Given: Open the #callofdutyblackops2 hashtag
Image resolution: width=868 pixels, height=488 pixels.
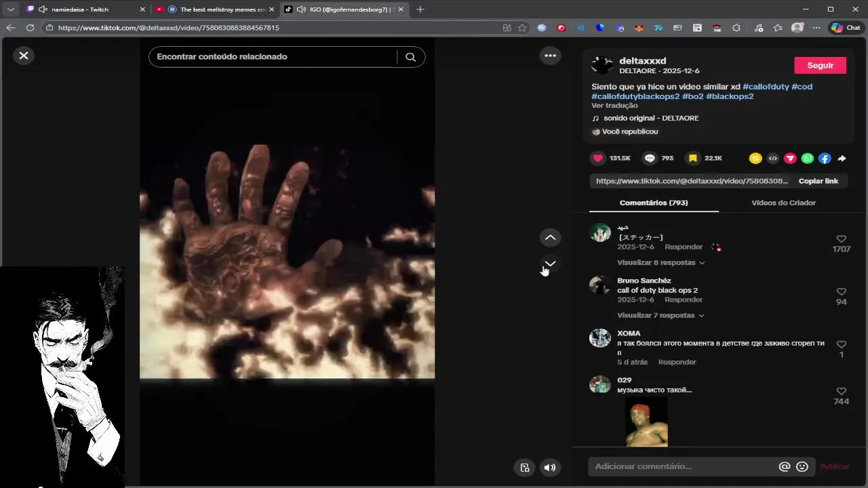Looking at the screenshot, I should point(635,96).
